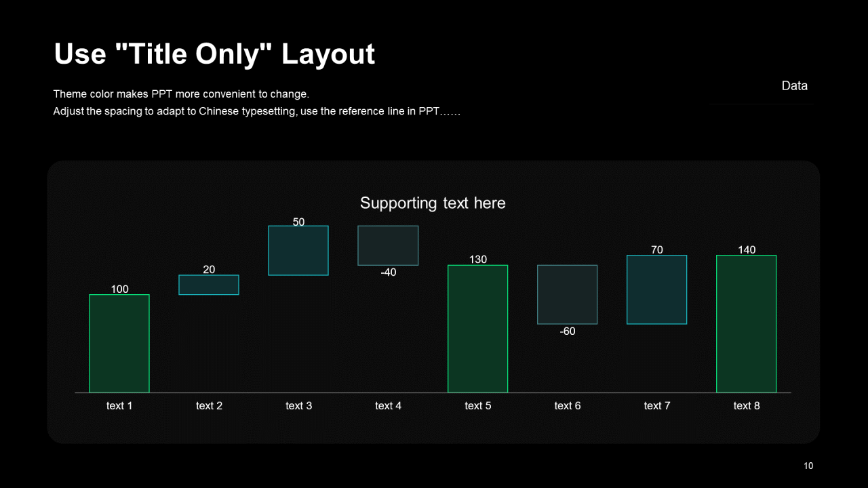Viewport: 868px width, 488px height.
Task: Click the "-60" data value label
Action: (568, 331)
